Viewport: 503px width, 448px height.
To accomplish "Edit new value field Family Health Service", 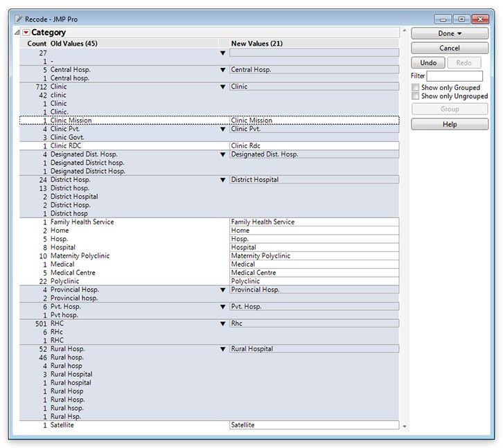I will (315, 222).
